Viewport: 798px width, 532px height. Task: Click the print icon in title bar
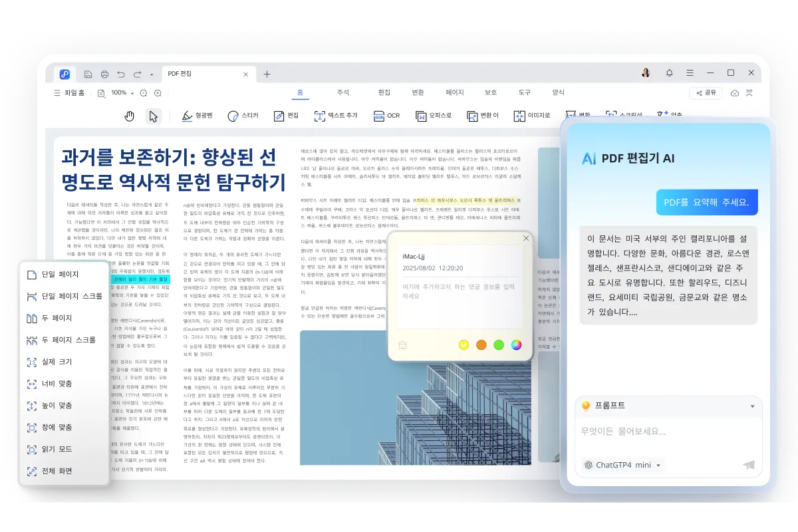(x=104, y=74)
